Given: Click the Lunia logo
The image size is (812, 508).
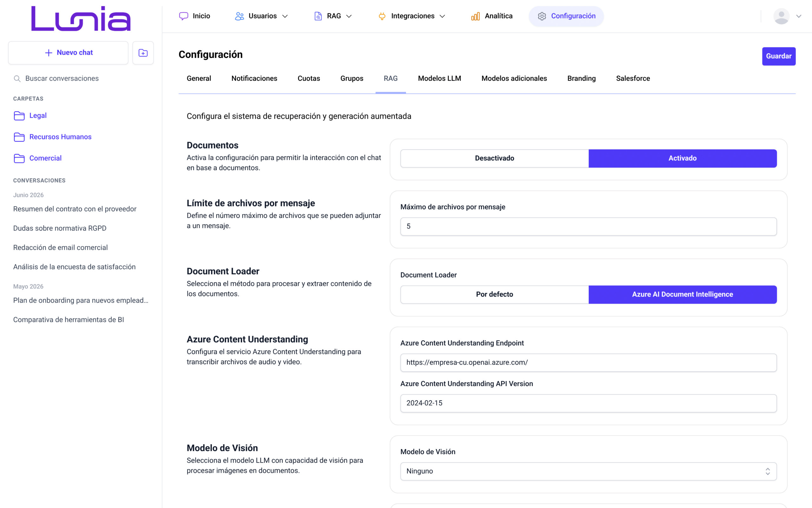Looking at the screenshot, I should click(x=81, y=18).
